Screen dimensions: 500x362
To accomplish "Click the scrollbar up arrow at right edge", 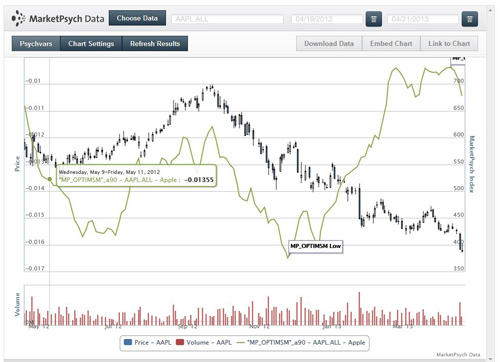I will (x=490, y=10).
